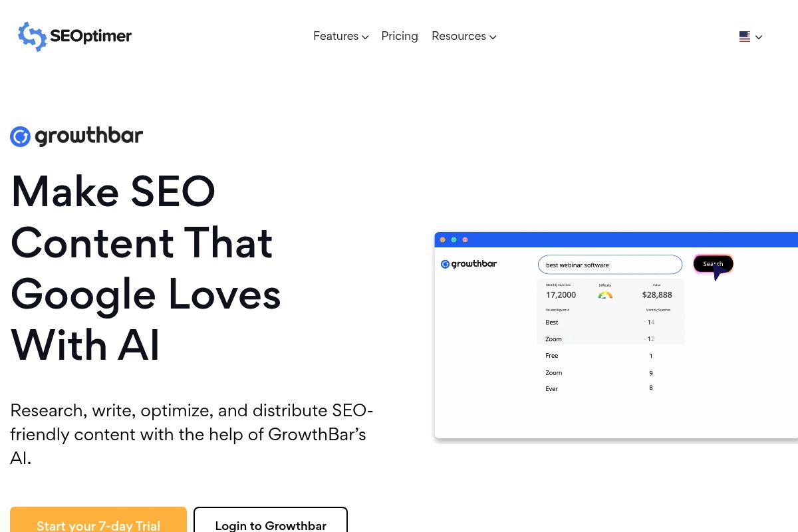Click the growthbar wordmark above the headline
The image size is (798, 532).
tap(89, 136)
